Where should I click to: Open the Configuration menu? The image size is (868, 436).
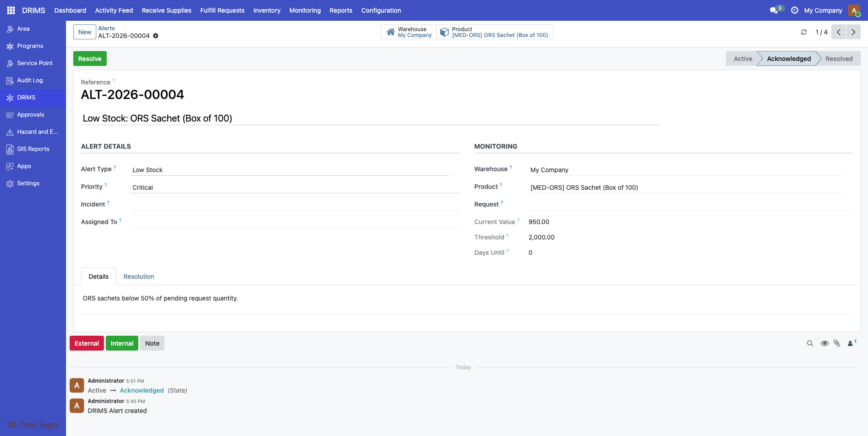[x=381, y=10]
